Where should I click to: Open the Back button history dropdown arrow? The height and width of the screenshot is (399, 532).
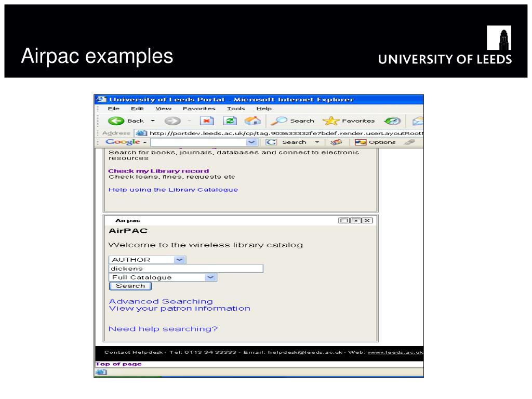click(153, 121)
